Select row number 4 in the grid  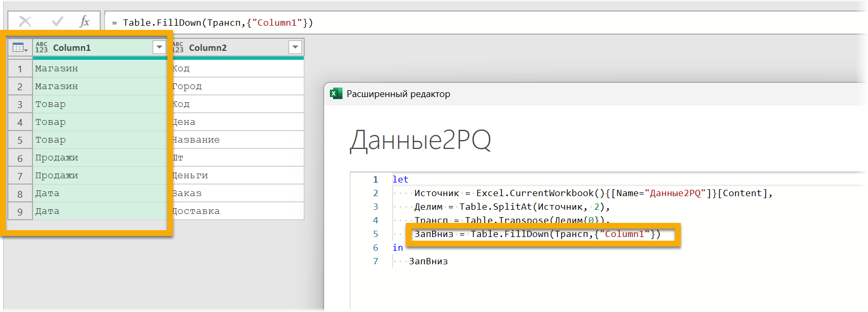[20, 122]
